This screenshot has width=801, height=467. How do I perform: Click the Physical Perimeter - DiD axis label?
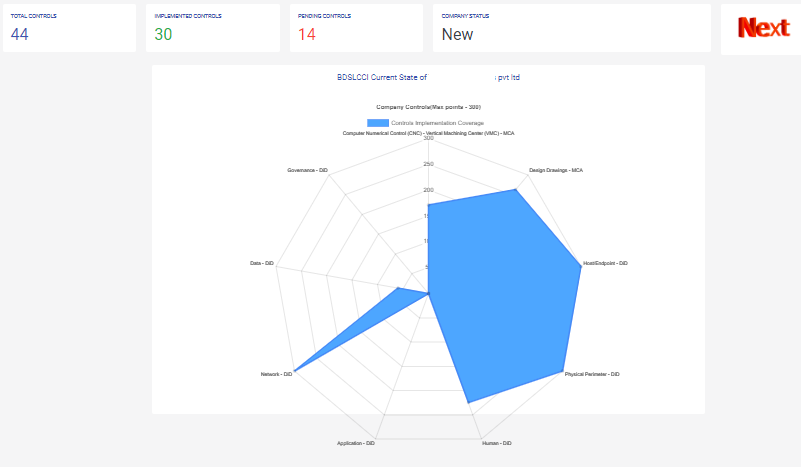coord(592,374)
